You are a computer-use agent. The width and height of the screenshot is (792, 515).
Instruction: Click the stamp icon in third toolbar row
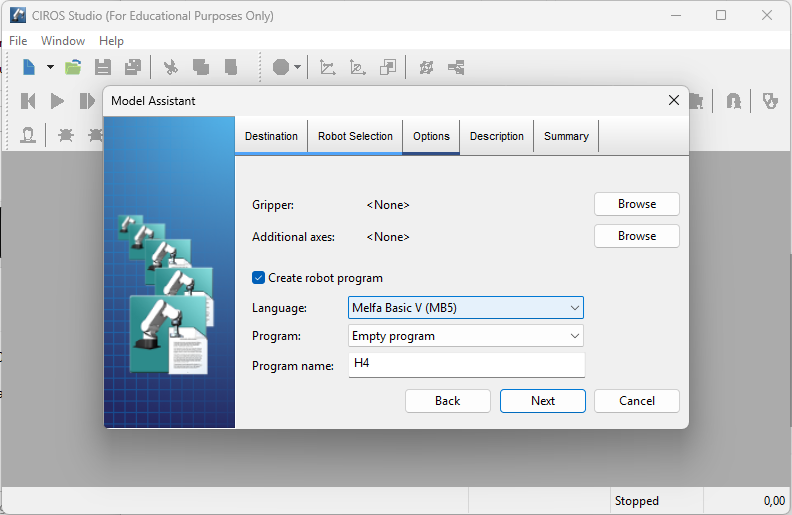pyautogui.click(x=28, y=135)
